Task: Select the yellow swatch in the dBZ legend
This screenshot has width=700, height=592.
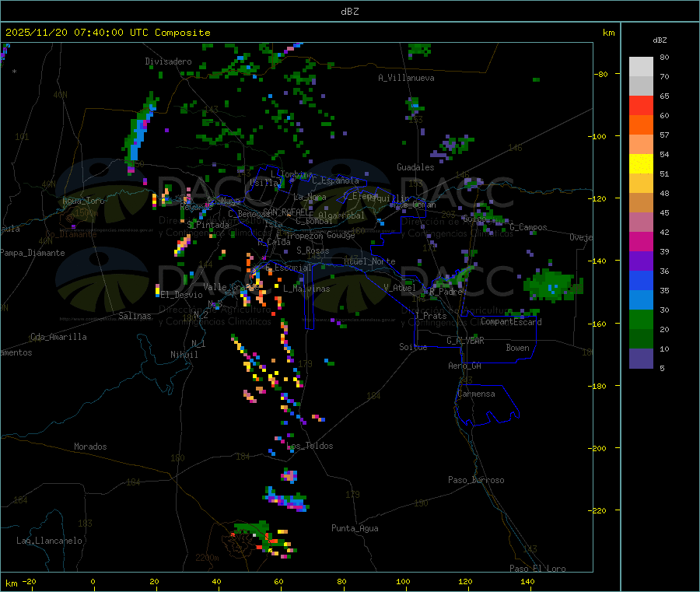Action: (x=641, y=163)
